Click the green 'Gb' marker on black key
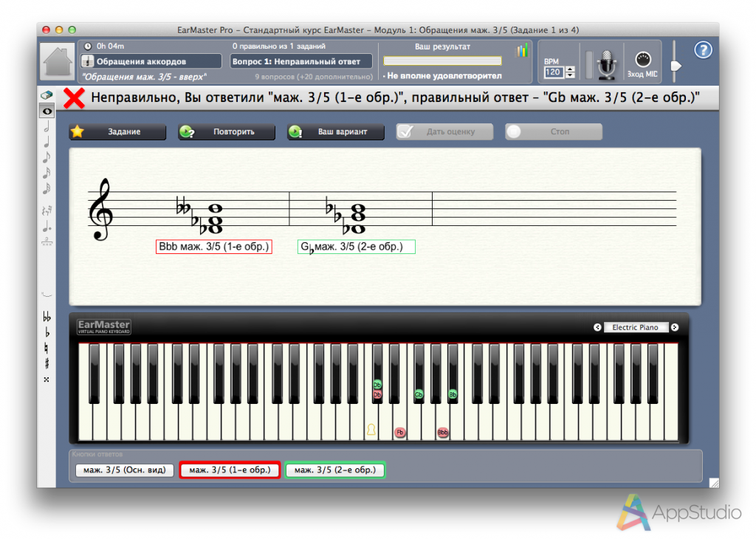 [419, 394]
